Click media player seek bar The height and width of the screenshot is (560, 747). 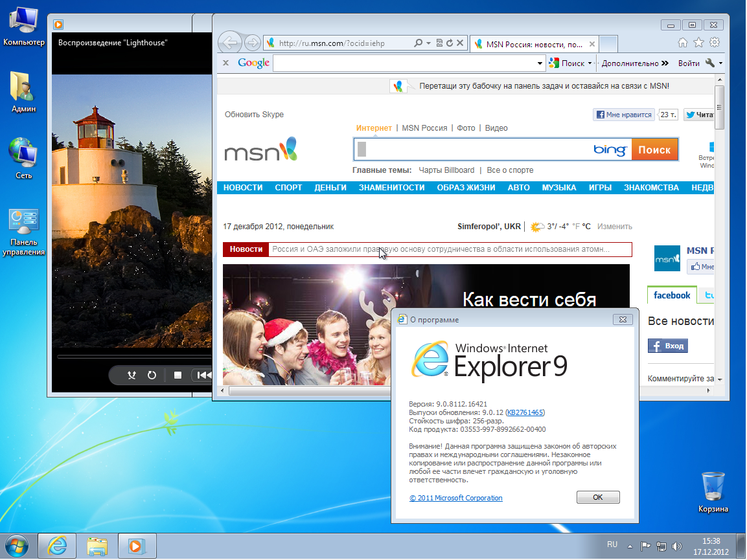click(x=134, y=356)
